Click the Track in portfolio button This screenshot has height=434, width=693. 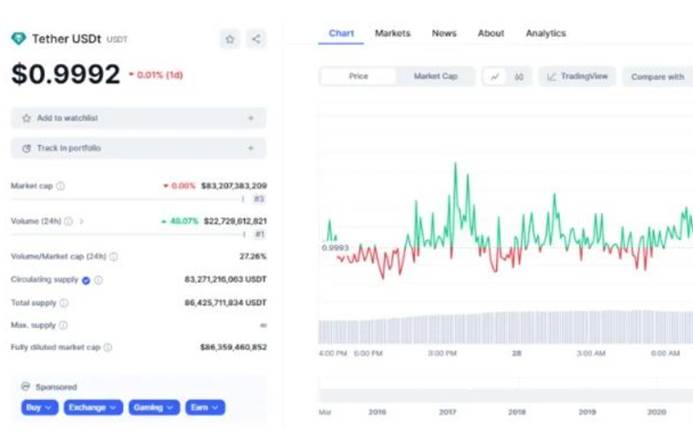(x=138, y=148)
